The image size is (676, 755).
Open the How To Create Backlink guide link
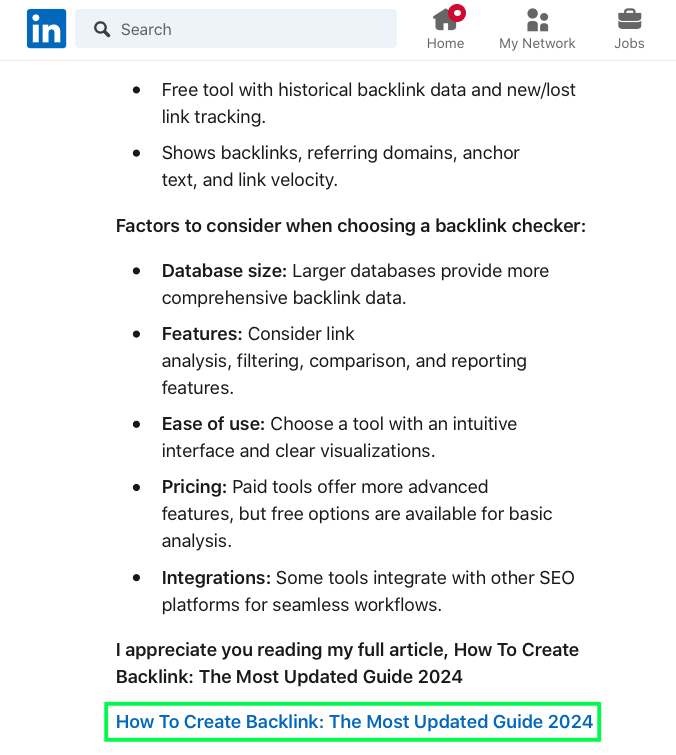tap(354, 721)
